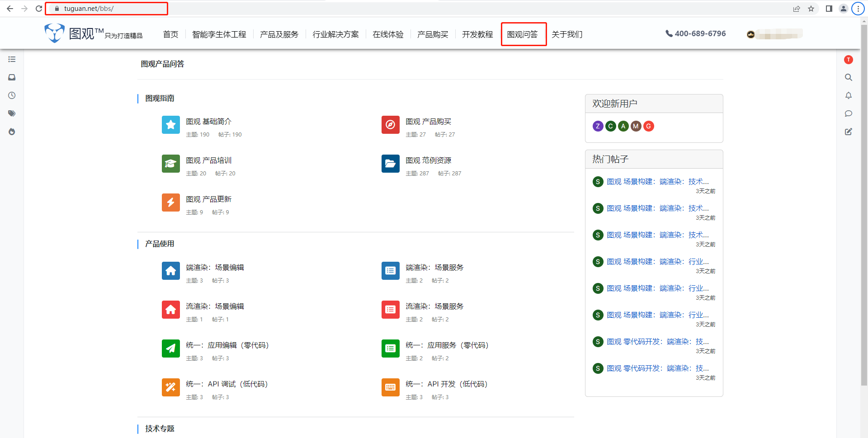Image resolution: width=868 pixels, height=438 pixels.
Task: Click the browser forward arrow
Action: [x=24, y=9]
